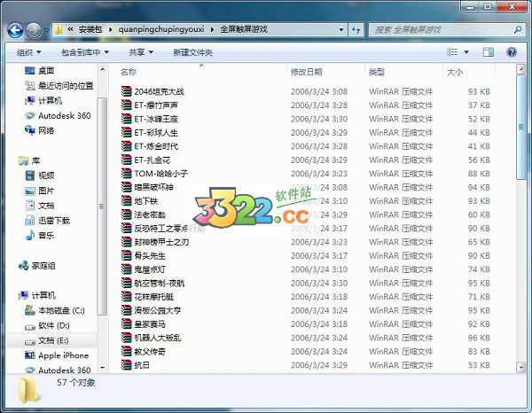Open the view options dropdown arrow

[x=466, y=52]
